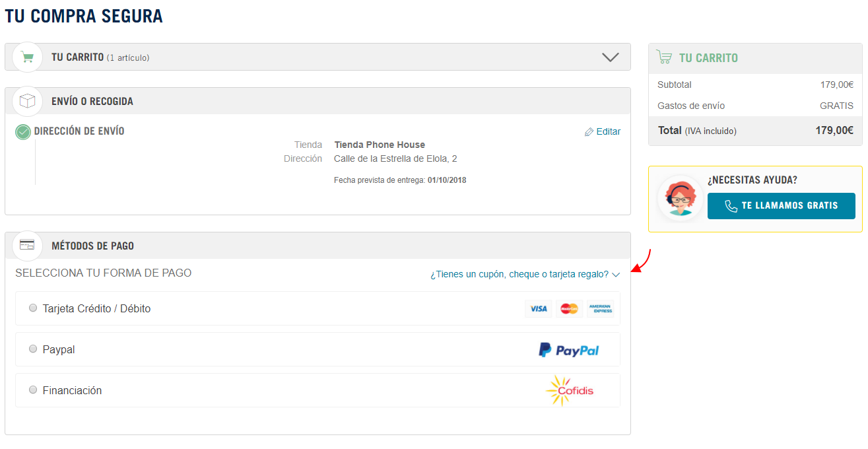
Task: Click the green checkmark next to Dirección de Envío
Action: click(23, 132)
